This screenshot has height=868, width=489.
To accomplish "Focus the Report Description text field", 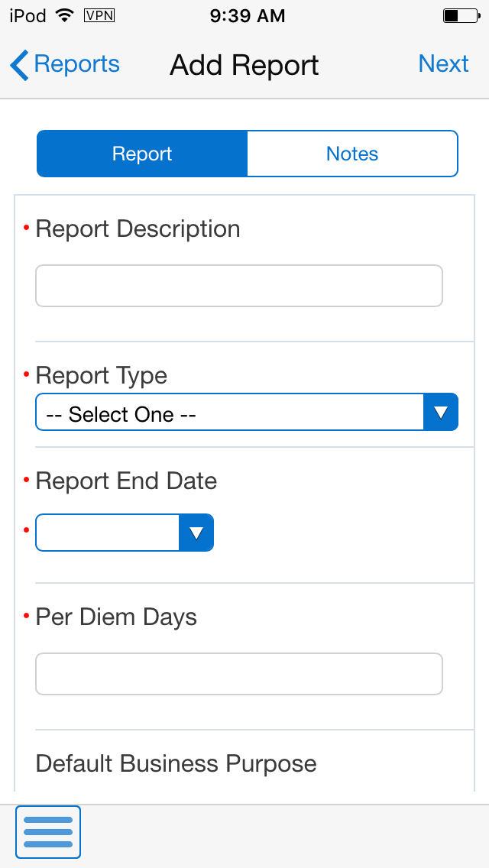I will tap(239, 286).
